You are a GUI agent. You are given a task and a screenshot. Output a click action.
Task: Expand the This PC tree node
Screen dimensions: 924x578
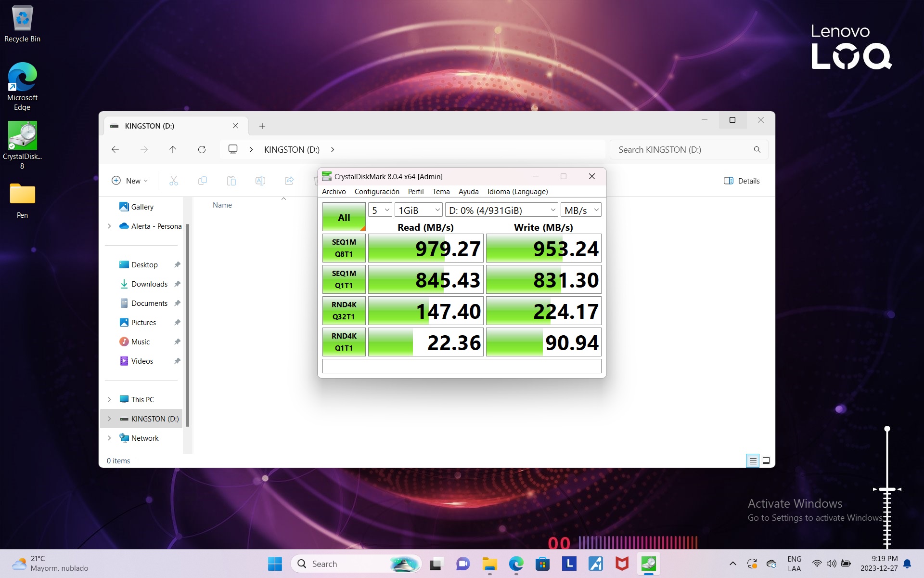110,400
